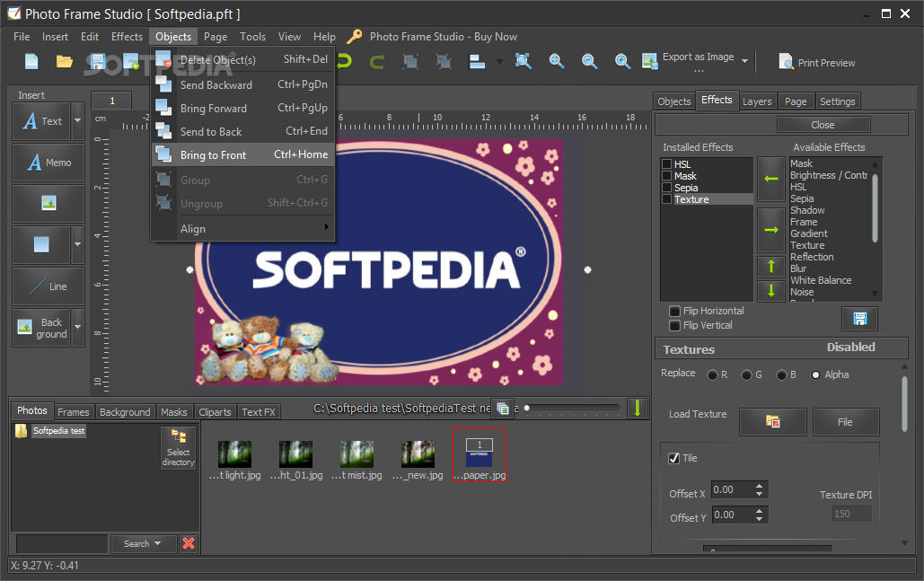Enable the Flip Horizontal checkbox
The width and height of the screenshot is (924, 581).
click(x=674, y=311)
